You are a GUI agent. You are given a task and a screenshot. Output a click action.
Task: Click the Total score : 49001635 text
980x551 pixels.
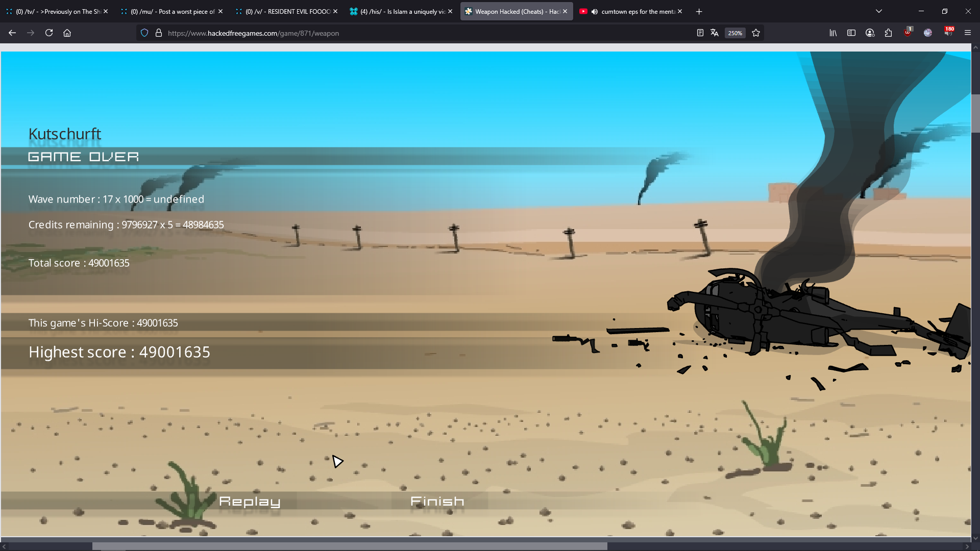click(79, 263)
